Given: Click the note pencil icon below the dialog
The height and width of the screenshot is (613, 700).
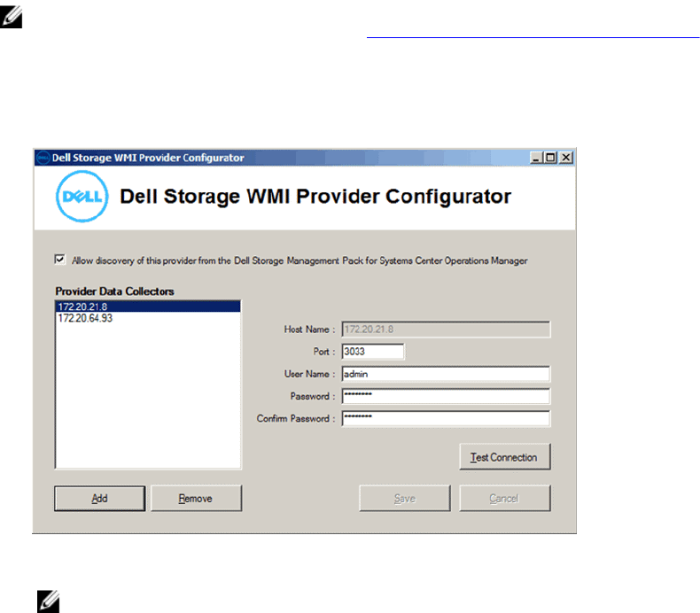Looking at the screenshot, I should 48,601.
